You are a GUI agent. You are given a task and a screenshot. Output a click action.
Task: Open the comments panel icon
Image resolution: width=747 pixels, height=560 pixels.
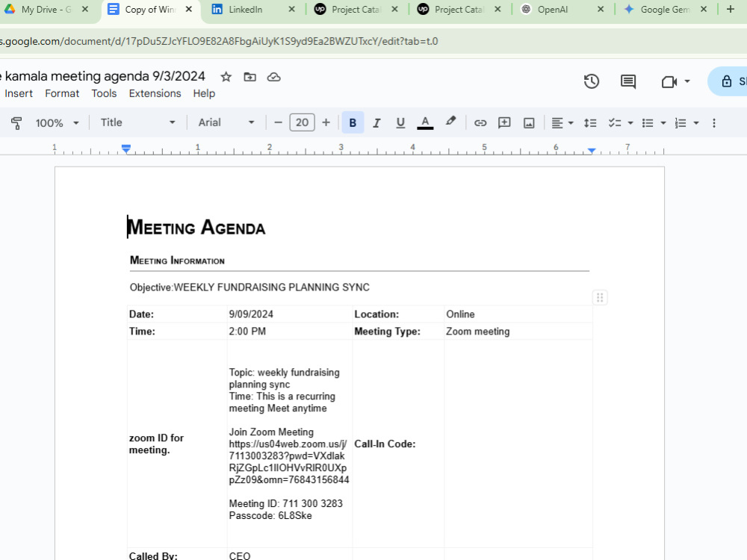[x=628, y=81]
